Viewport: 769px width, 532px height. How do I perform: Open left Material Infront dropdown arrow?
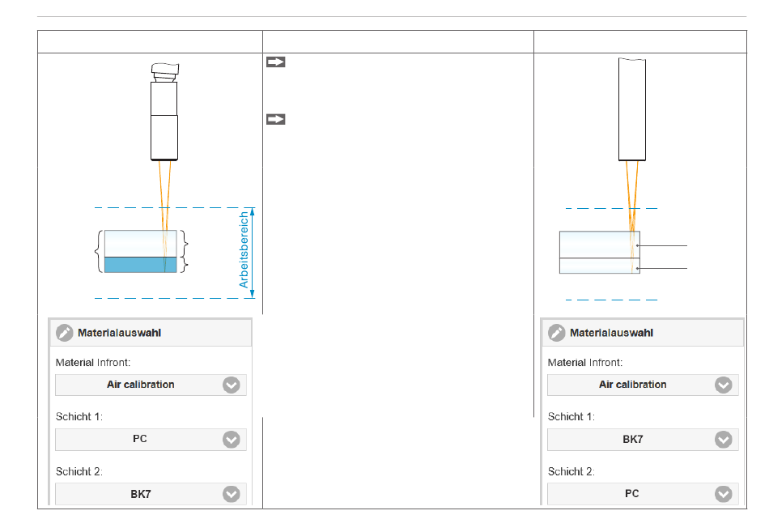(x=232, y=385)
